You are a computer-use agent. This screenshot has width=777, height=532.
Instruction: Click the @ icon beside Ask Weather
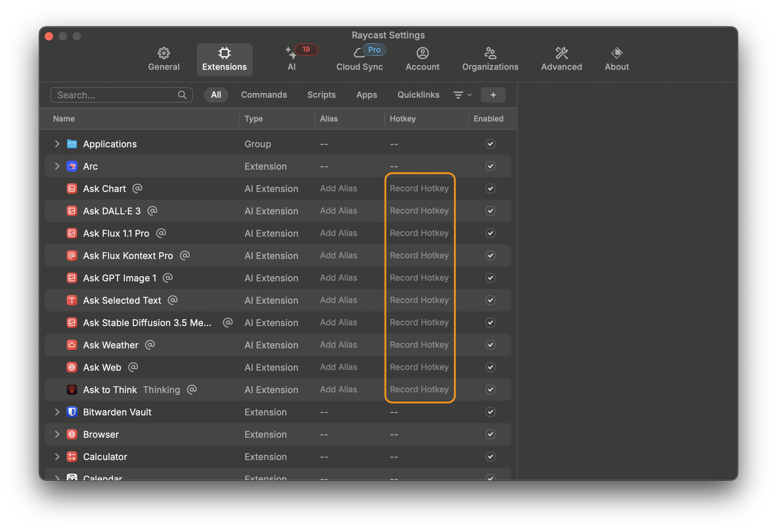[x=150, y=345]
